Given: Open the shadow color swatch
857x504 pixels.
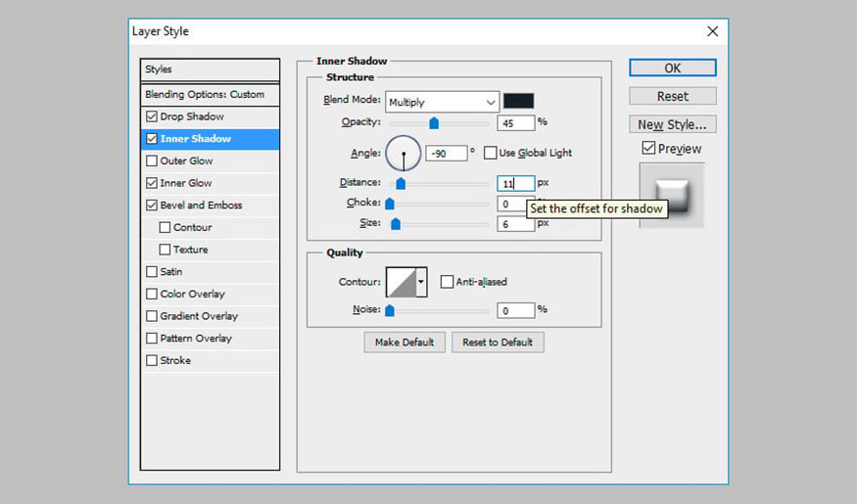Looking at the screenshot, I should pos(518,101).
